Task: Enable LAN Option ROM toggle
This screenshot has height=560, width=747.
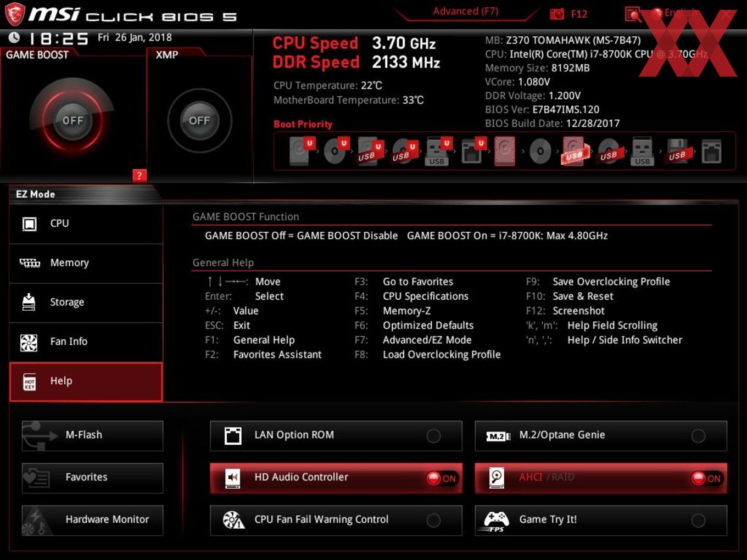Action: (433, 436)
